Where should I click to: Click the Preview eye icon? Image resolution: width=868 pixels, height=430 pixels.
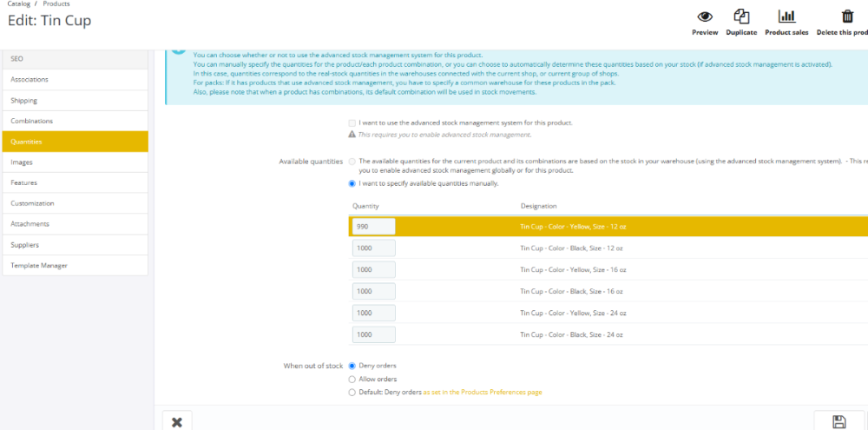pos(705,17)
